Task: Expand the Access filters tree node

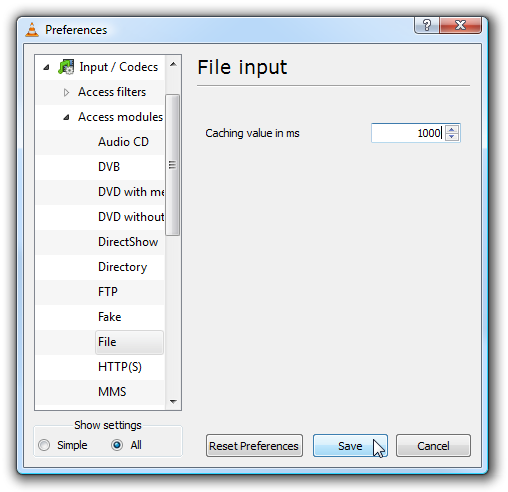Action: [66, 92]
